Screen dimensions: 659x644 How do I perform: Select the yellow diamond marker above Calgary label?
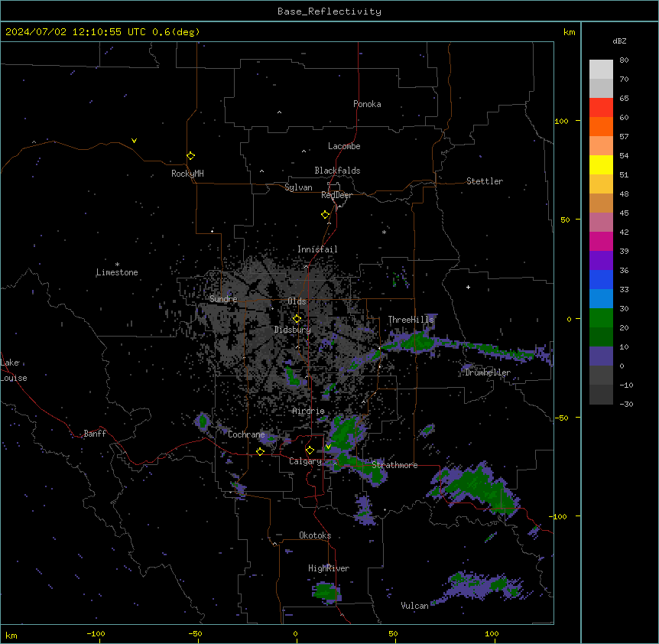click(x=310, y=450)
